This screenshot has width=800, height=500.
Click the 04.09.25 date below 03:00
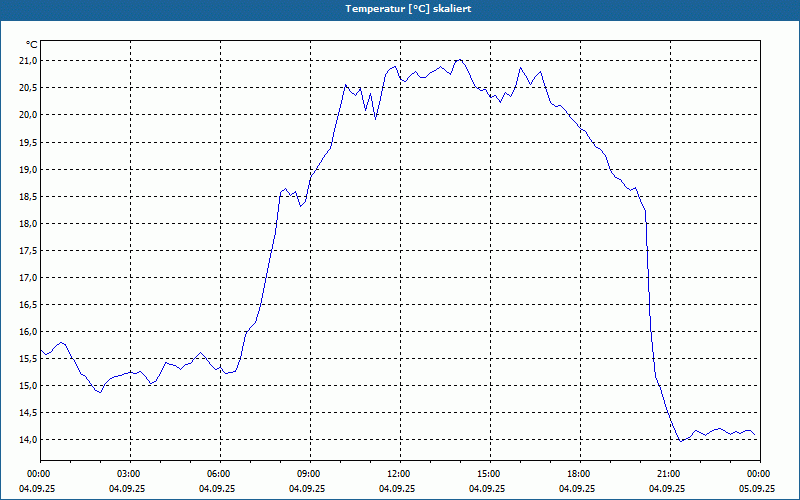(x=127, y=489)
